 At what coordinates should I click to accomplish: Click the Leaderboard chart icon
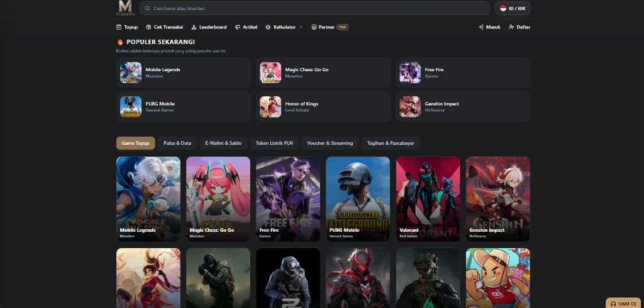pos(194,27)
